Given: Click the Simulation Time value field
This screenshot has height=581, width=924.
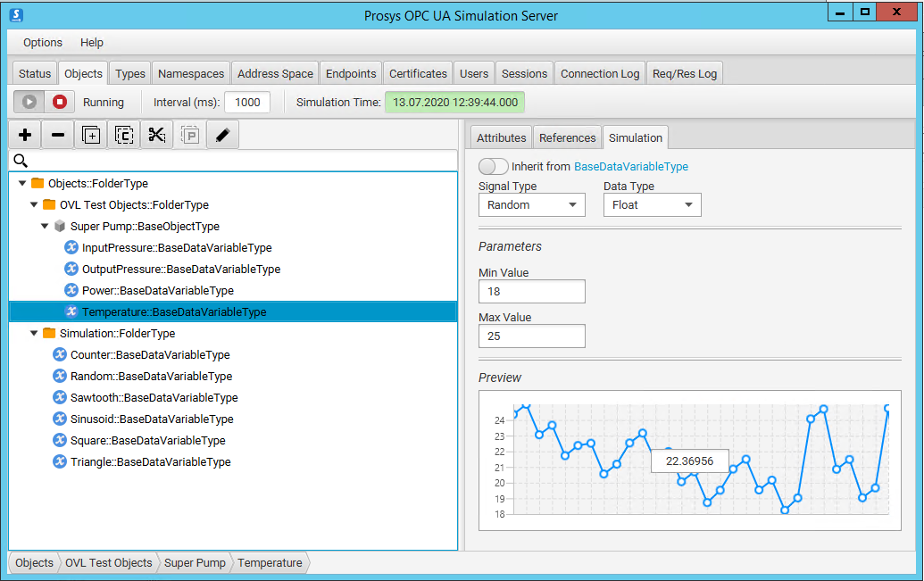Looking at the screenshot, I should pos(455,102).
